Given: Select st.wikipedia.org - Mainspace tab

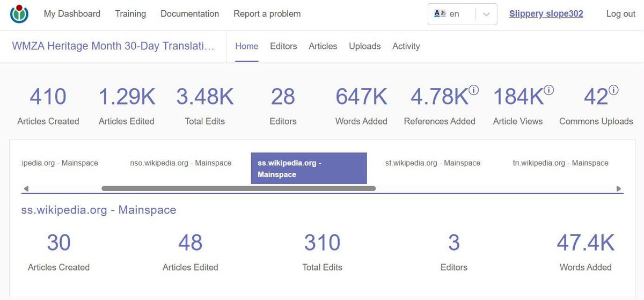Looking at the screenshot, I should click(x=433, y=163).
